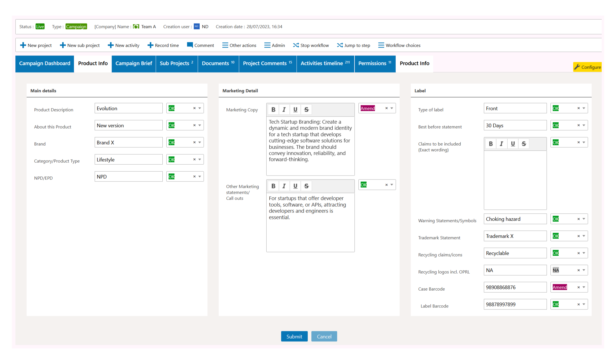Toggle Strikethrough in Marketing Copy editor
This screenshot has width=616, height=364.
pyautogui.click(x=306, y=109)
